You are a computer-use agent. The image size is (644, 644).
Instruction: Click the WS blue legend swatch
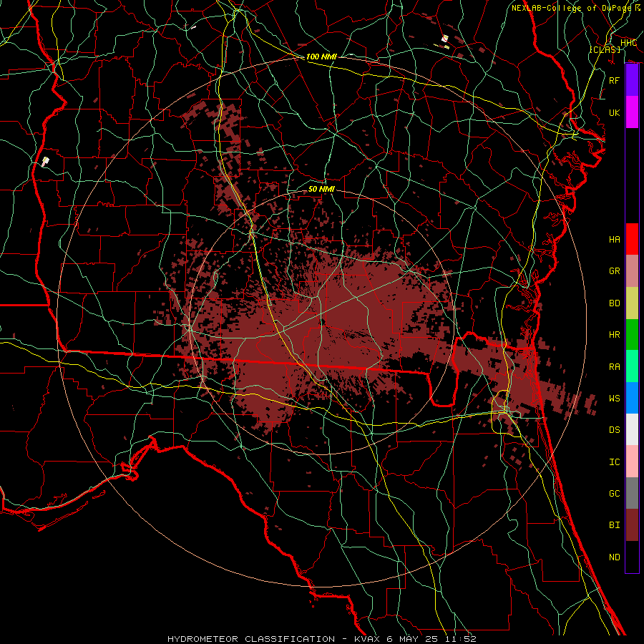[632, 398]
